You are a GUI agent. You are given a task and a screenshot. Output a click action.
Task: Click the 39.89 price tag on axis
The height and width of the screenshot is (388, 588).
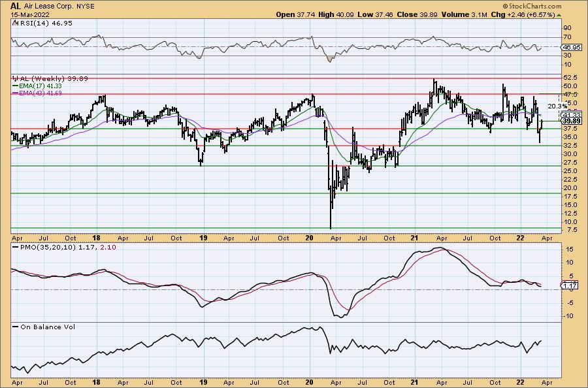pyautogui.click(x=572, y=121)
